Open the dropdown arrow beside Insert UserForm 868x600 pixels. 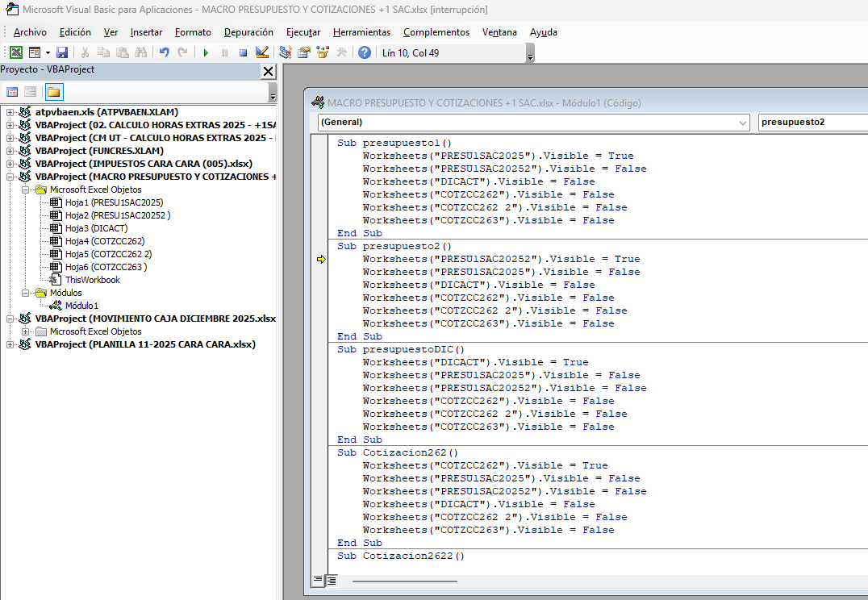48,52
